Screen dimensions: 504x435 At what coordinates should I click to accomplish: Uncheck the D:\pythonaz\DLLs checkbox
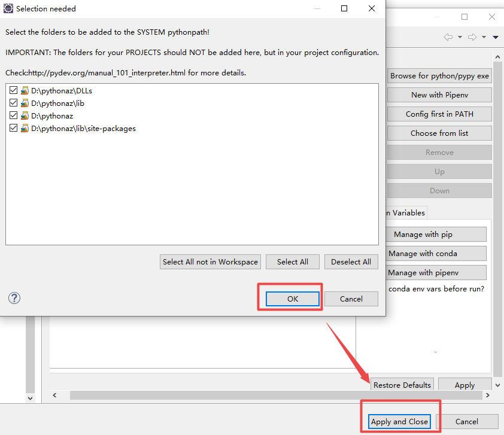tap(14, 90)
